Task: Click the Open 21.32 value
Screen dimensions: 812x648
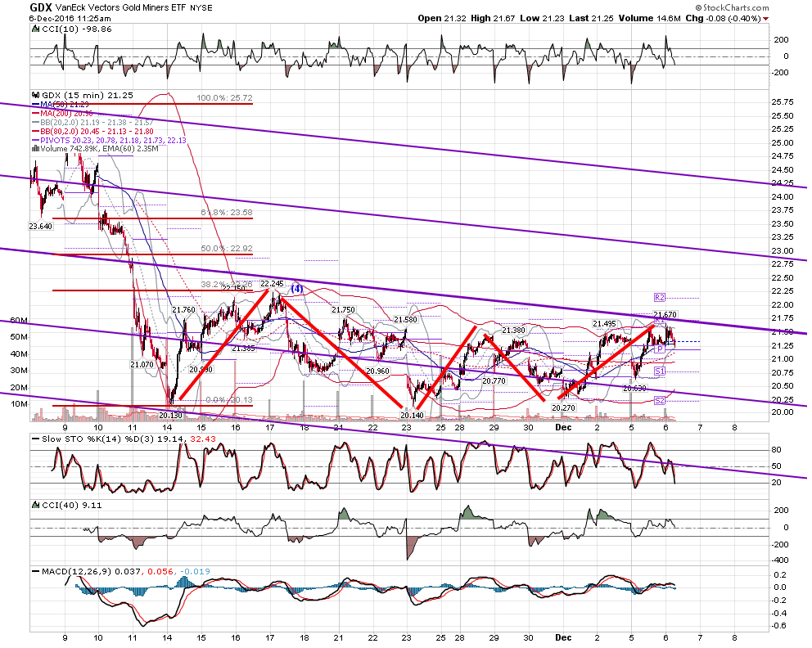Action: click(x=442, y=18)
